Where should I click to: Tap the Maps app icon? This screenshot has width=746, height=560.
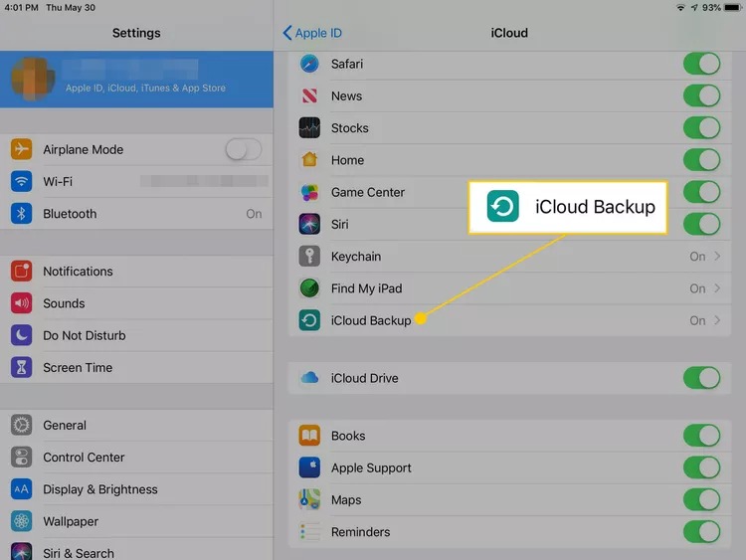click(x=309, y=500)
